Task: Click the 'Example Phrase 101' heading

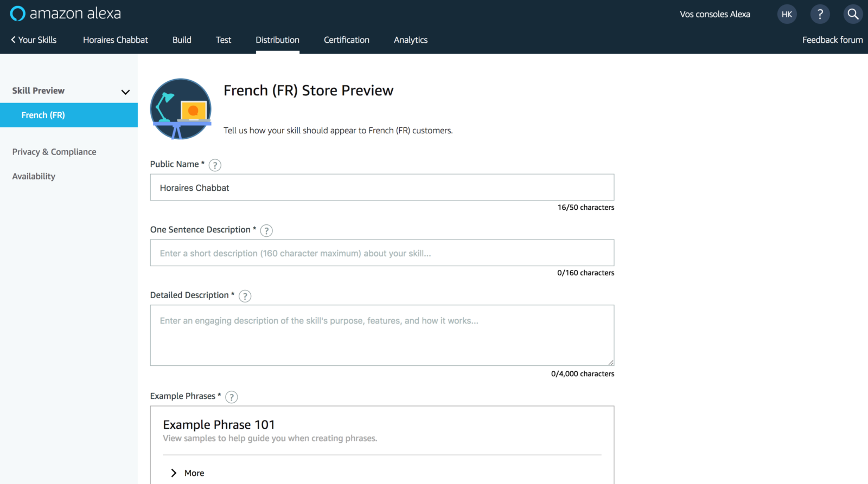Action: point(219,424)
